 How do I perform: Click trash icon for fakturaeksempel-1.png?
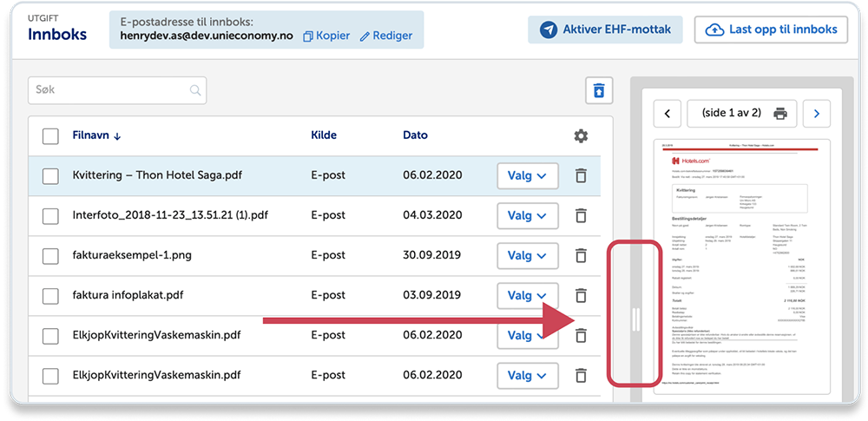pyautogui.click(x=581, y=255)
